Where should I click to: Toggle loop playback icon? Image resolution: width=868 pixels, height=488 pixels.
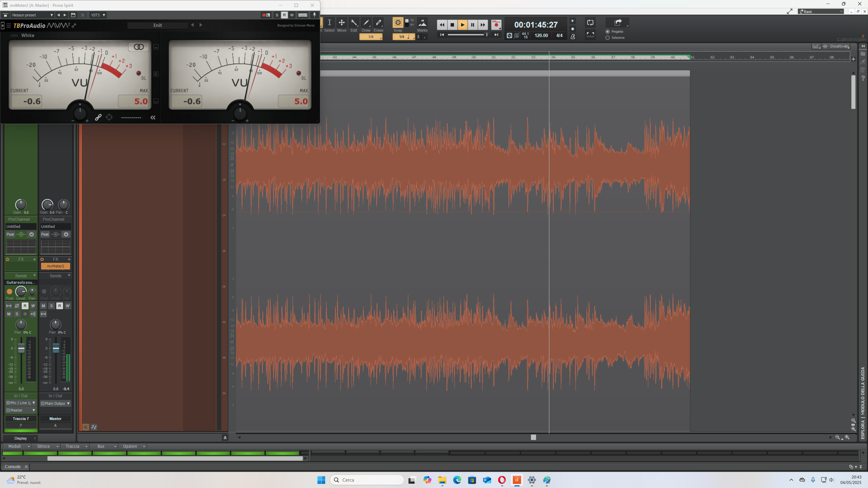pyautogui.click(x=590, y=23)
